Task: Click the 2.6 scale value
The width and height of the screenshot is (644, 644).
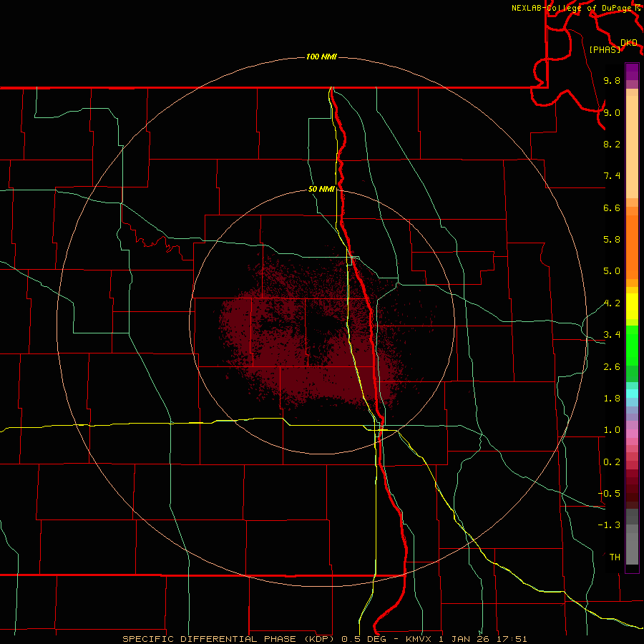Action: [x=612, y=367]
